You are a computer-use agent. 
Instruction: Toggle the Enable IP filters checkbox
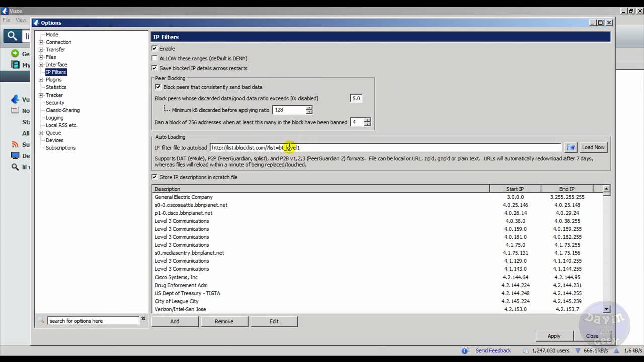pyautogui.click(x=154, y=48)
